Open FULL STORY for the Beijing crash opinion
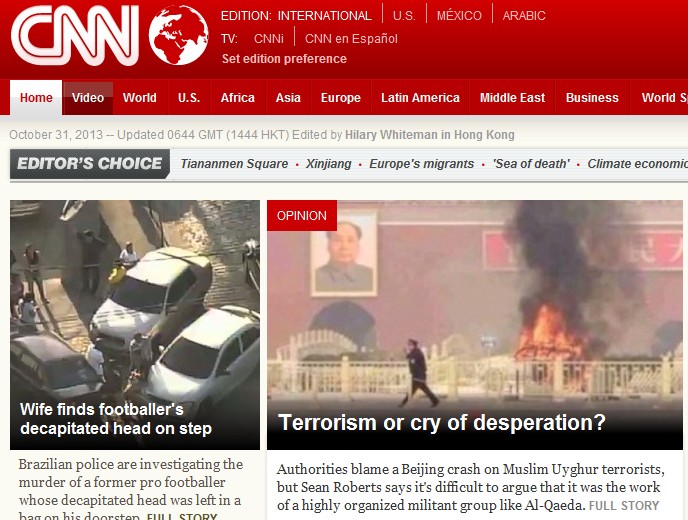Viewport: 688px width, 520px height. [x=624, y=506]
